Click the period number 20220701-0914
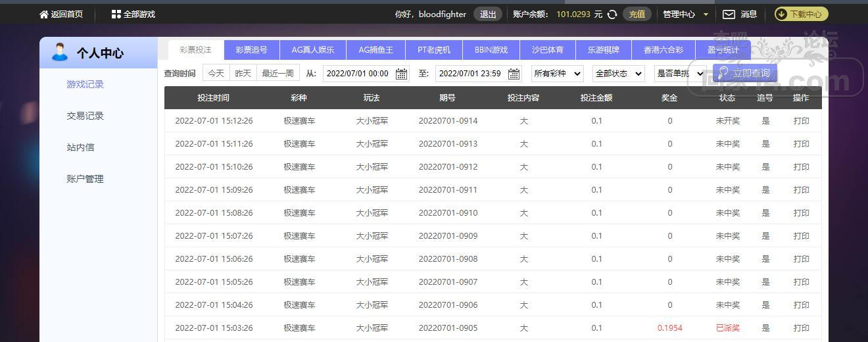The image size is (868, 342). click(448, 121)
